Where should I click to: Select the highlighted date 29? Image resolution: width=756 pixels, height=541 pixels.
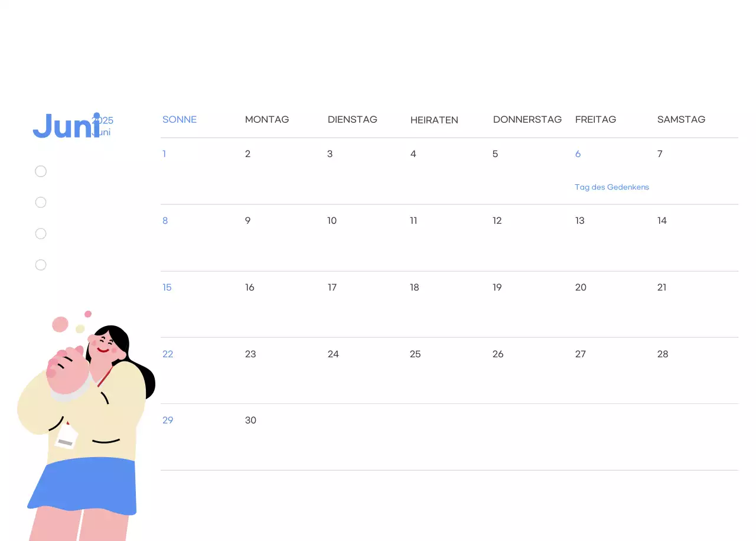point(168,420)
